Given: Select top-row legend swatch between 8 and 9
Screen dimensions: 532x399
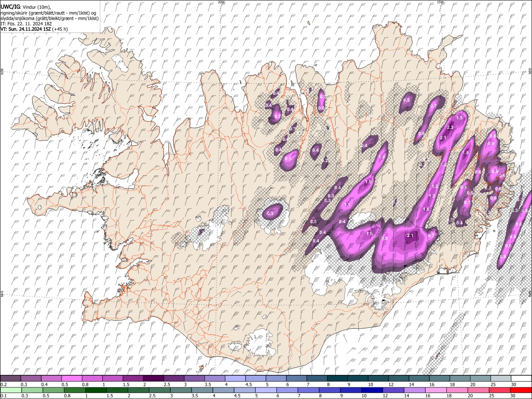Looking at the screenshot, I should coord(337,378).
